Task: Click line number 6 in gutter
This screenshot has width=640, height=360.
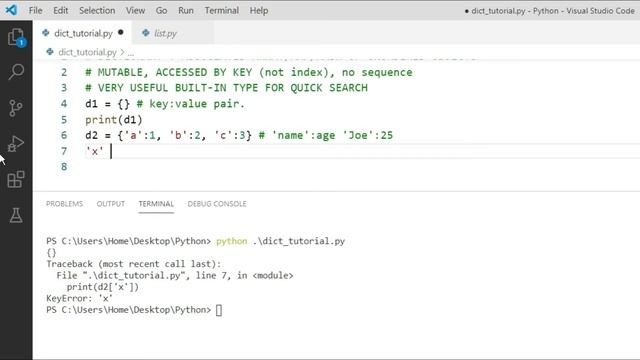Action: (64, 135)
